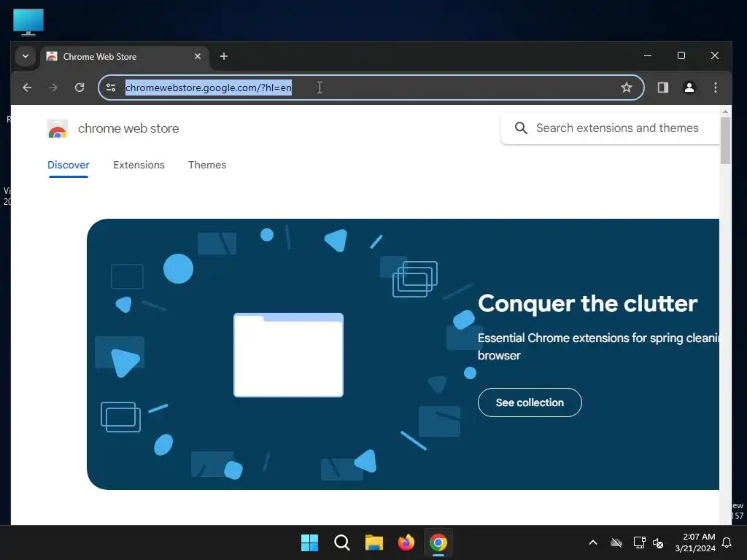Show hidden system tray icons
This screenshot has height=560, width=747.
(x=593, y=542)
